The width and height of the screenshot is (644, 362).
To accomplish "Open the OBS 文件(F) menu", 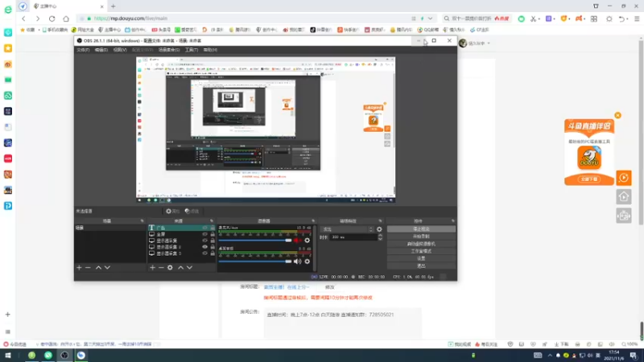I will point(83,50).
